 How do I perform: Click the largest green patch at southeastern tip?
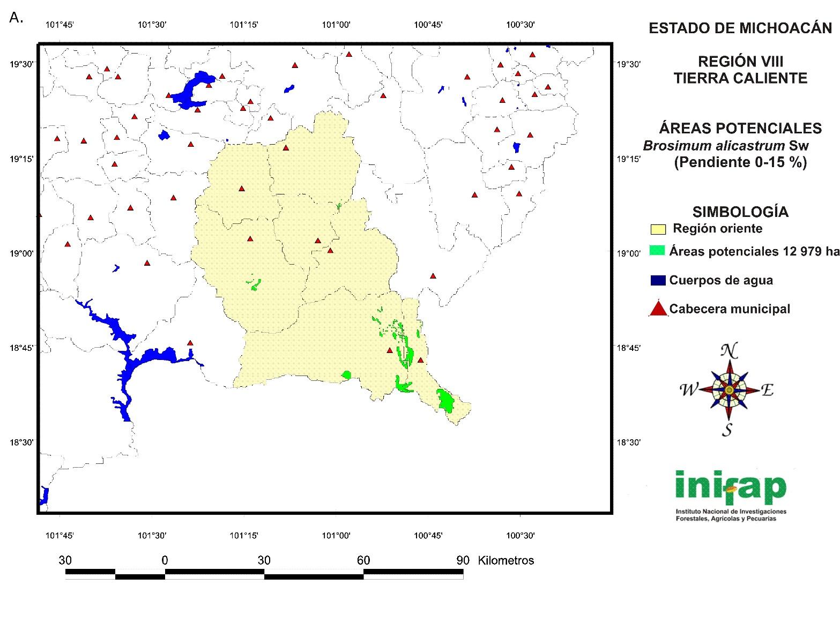pyautogui.click(x=444, y=400)
